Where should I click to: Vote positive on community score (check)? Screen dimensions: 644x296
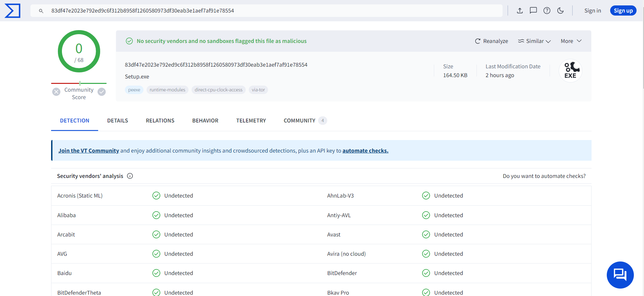coord(102,92)
